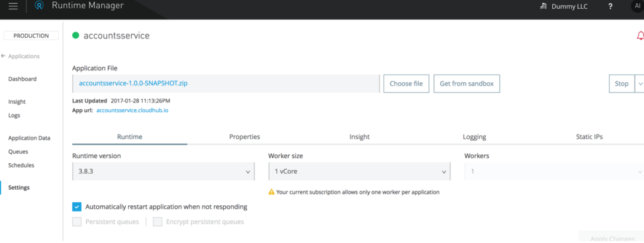Image resolution: width=644 pixels, height=243 pixels.
Task: Uncheck Automatically restart application when not responding
Action: click(77, 207)
